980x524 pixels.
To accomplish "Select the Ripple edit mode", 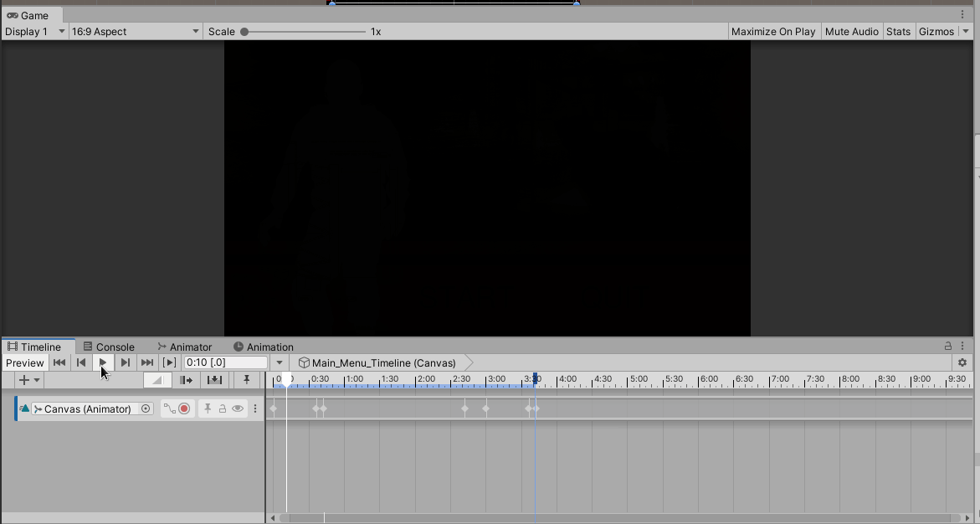I will pyautogui.click(x=186, y=380).
